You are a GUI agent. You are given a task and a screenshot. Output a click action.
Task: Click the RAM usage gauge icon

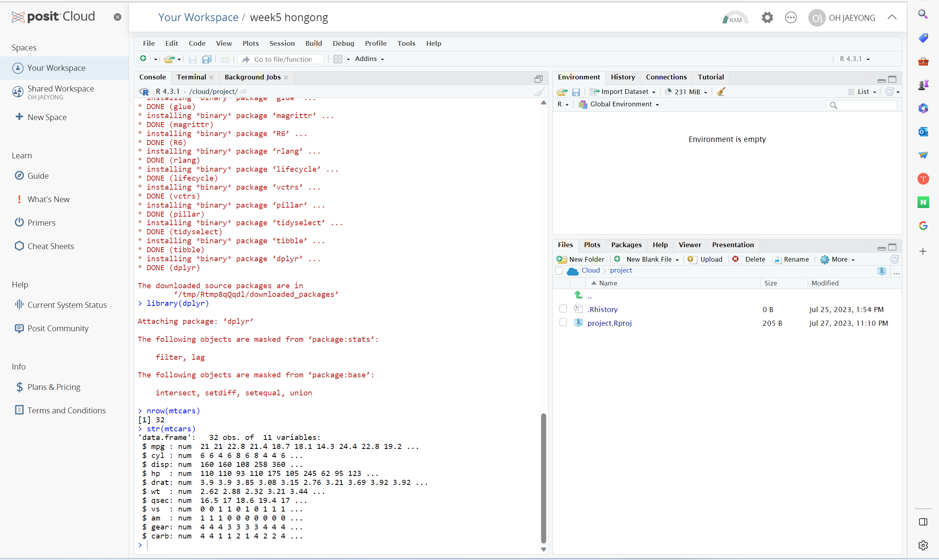click(735, 18)
